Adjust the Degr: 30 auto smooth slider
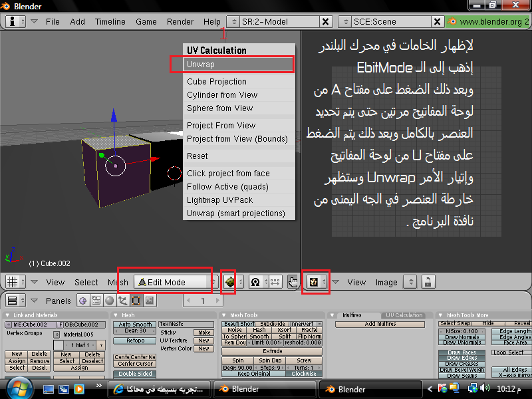This screenshot has width=532, height=399. tap(135, 331)
